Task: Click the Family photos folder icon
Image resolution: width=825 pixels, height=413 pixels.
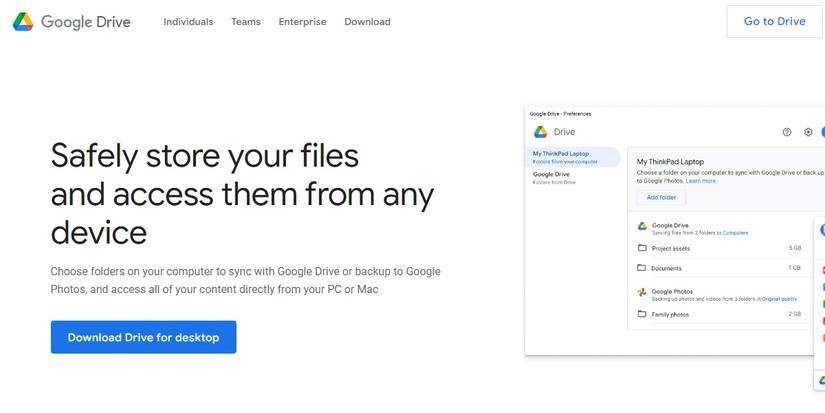Action: tap(642, 314)
